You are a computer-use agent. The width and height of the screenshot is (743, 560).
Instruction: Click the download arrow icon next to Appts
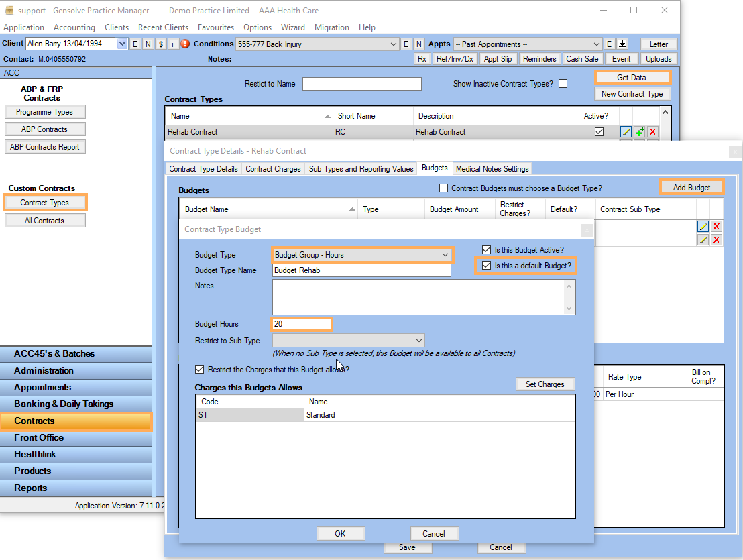point(622,44)
